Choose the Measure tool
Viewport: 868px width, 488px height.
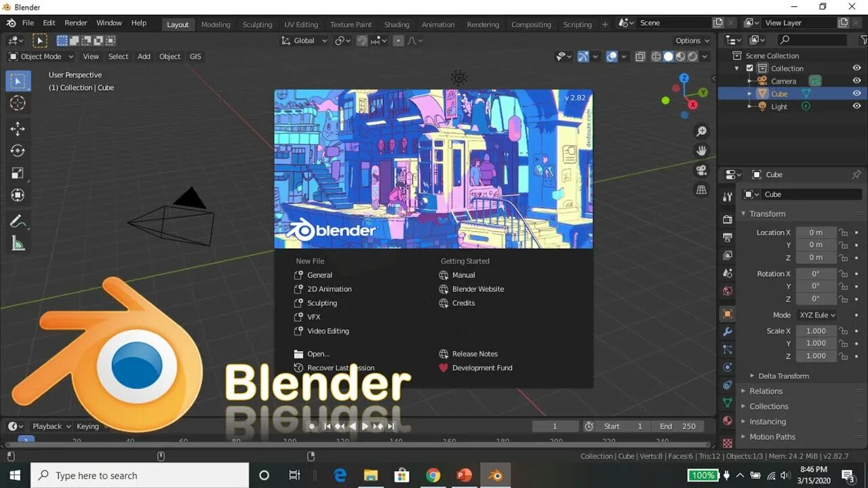(18, 244)
